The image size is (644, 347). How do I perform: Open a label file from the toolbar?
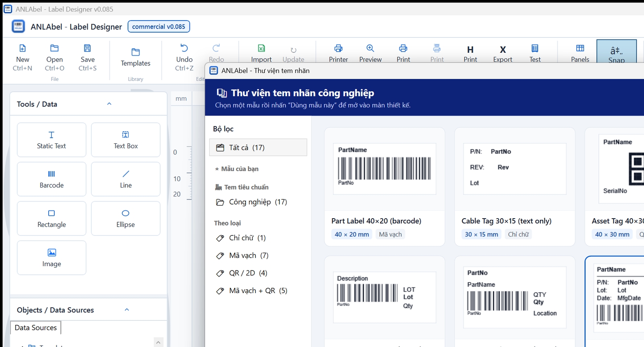pyautogui.click(x=54, y=57)
